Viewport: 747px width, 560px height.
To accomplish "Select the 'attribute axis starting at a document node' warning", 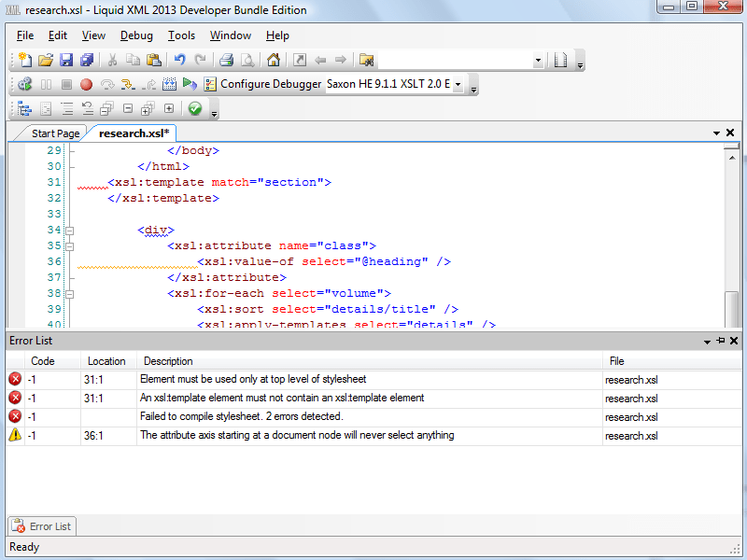I will [373, 435].
